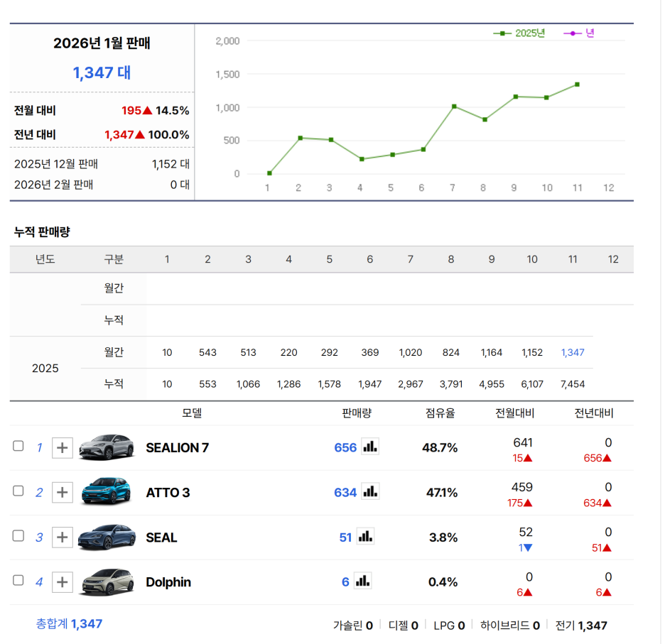Image resolution: width=665 pixels, height=644 pixels.
Task: Click the SEAL sedan car thumbnail
Action: (107, 537)
